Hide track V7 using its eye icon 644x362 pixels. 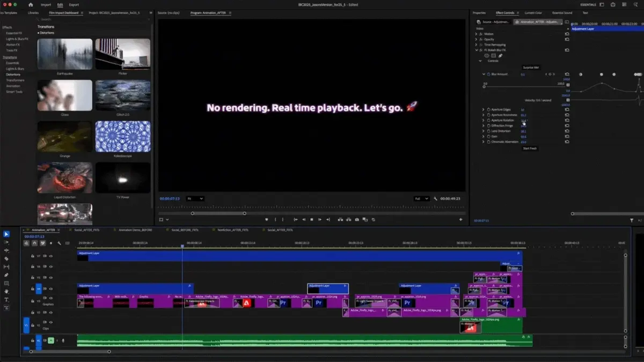point(51,256)
